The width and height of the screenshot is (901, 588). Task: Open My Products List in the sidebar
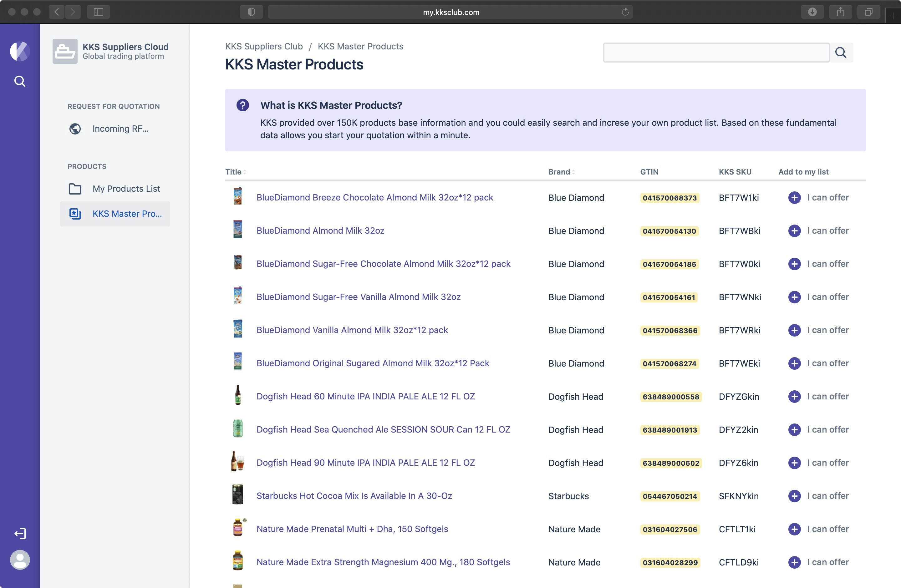[x=126, y=189]
